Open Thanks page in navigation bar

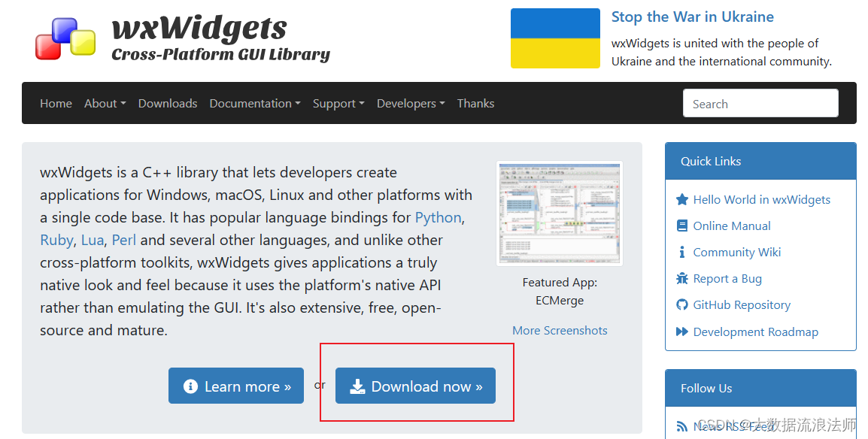tap(475, 104)
